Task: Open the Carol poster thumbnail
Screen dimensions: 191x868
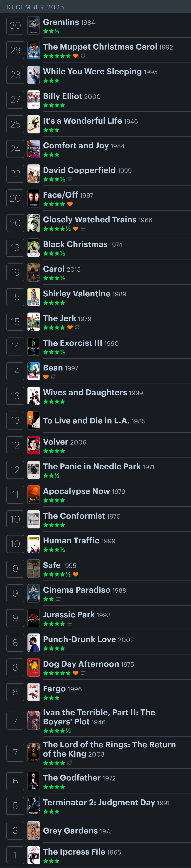Action: (x=34, y=272)
